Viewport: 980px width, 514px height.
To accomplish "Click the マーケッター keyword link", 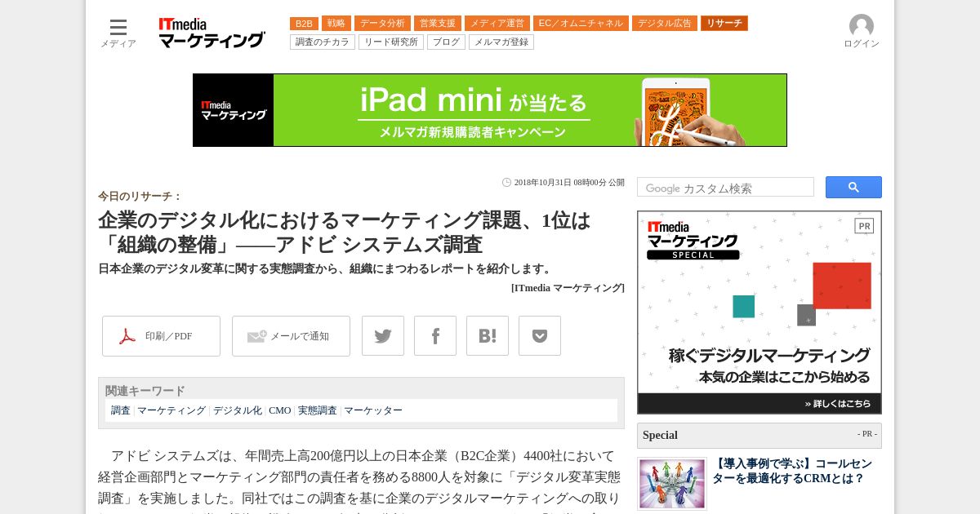I will tap(373, 410).
